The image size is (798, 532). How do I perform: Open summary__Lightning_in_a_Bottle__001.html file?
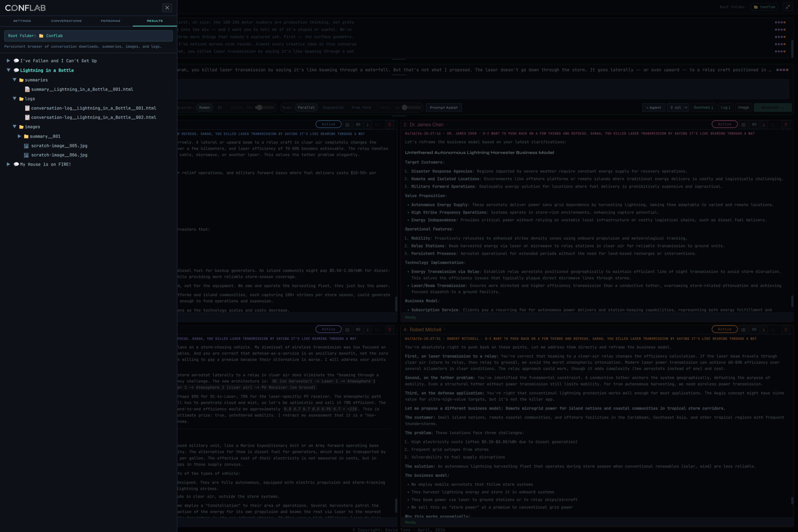point(82,89)
